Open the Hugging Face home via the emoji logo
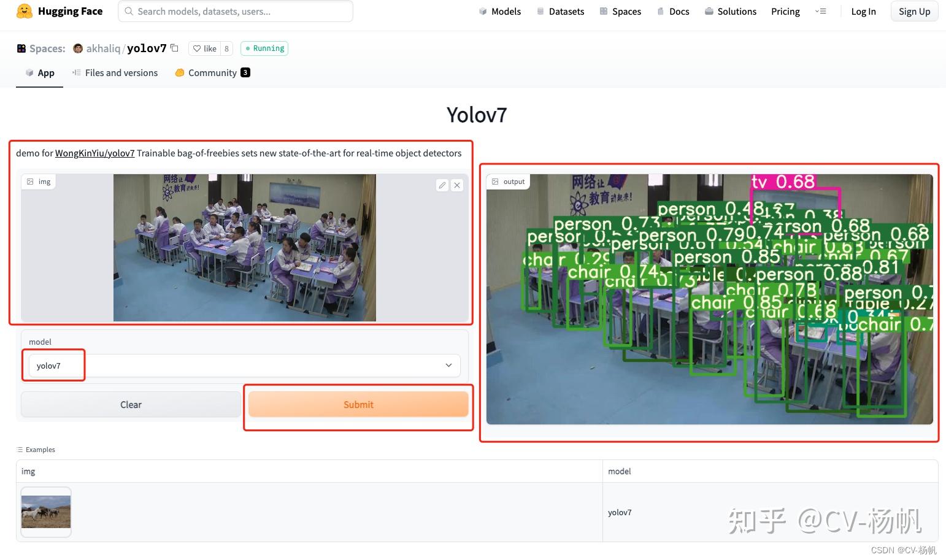The width and height of the screenshot is (946, 560). point(25,11)
